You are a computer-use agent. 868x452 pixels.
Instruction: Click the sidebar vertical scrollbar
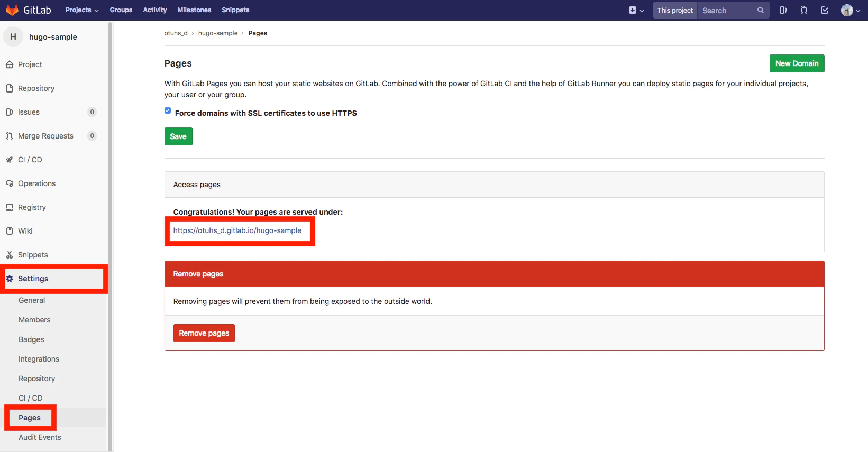pos(110,236)
